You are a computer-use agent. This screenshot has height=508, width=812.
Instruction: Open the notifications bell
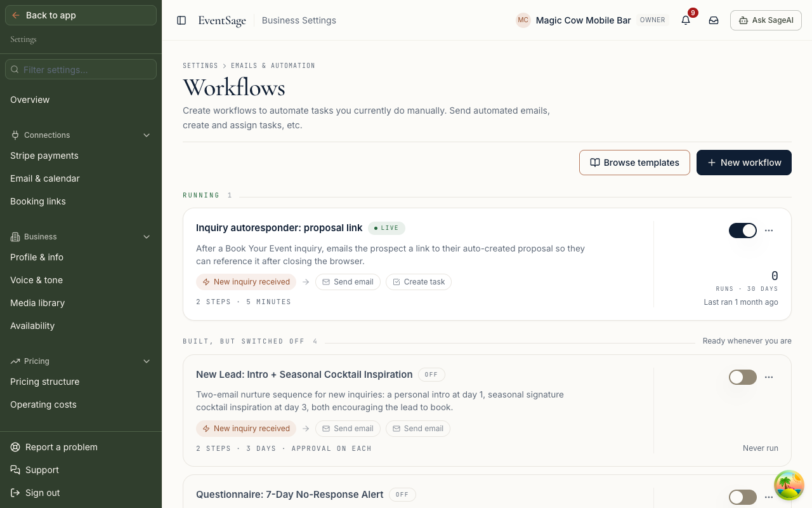(x=686, y=20)
